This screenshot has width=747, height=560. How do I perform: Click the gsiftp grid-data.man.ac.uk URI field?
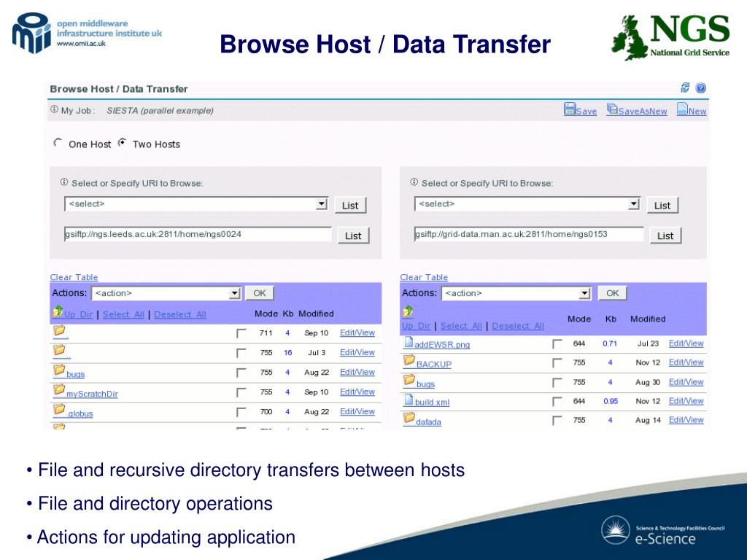[529, 234]
